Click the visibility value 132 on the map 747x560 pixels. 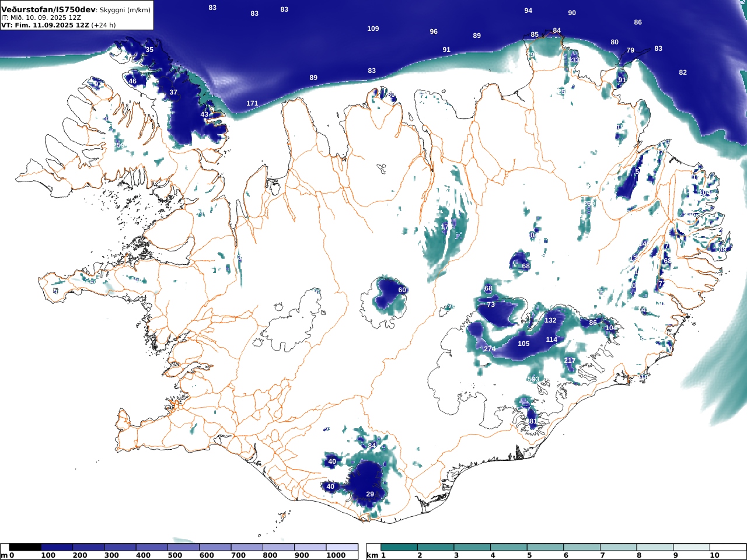click(550, 320)
